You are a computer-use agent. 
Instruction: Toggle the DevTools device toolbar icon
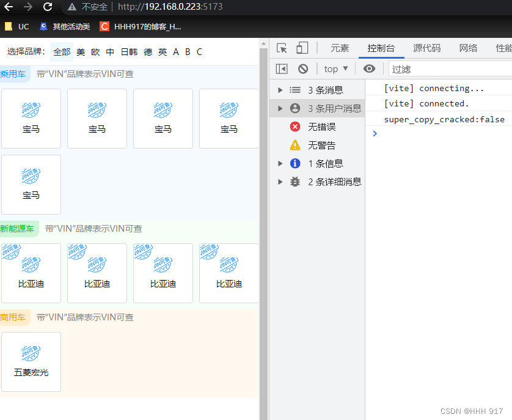click(302, 48)
